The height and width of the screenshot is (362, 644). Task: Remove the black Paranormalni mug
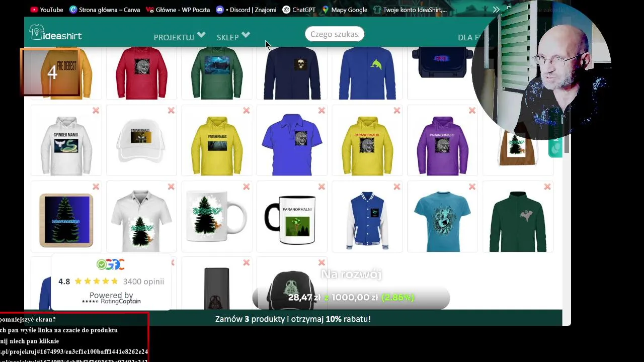[x=321, y=187]
